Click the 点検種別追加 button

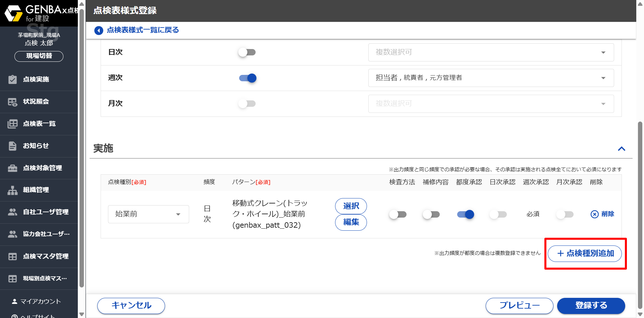[x=585, y=254]
